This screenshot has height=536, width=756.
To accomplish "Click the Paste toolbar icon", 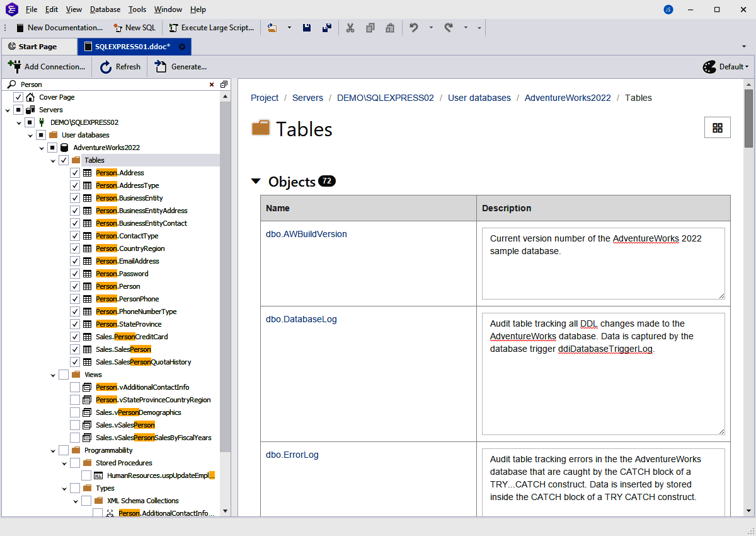I will point(390,27).
